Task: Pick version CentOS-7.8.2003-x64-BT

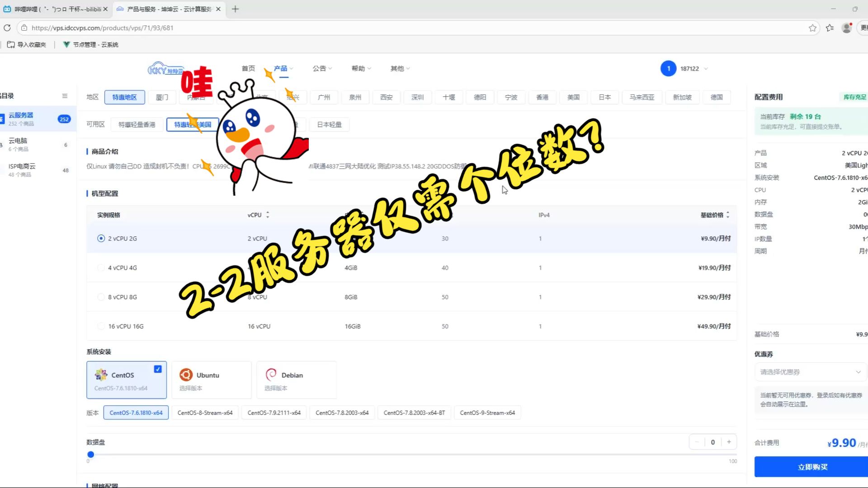Action: [414, 413]
